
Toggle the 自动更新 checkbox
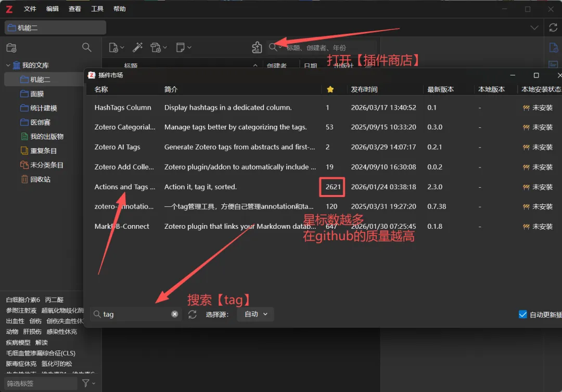pyautogui.click(x=523, y=315)
